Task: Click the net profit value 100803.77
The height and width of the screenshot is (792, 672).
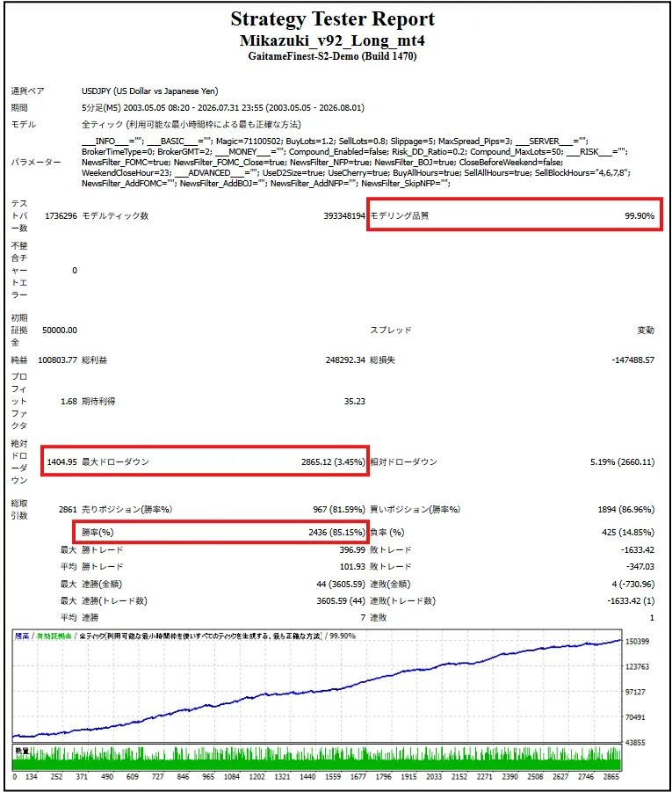Action: pyautogui.click(x=58, y=360)
